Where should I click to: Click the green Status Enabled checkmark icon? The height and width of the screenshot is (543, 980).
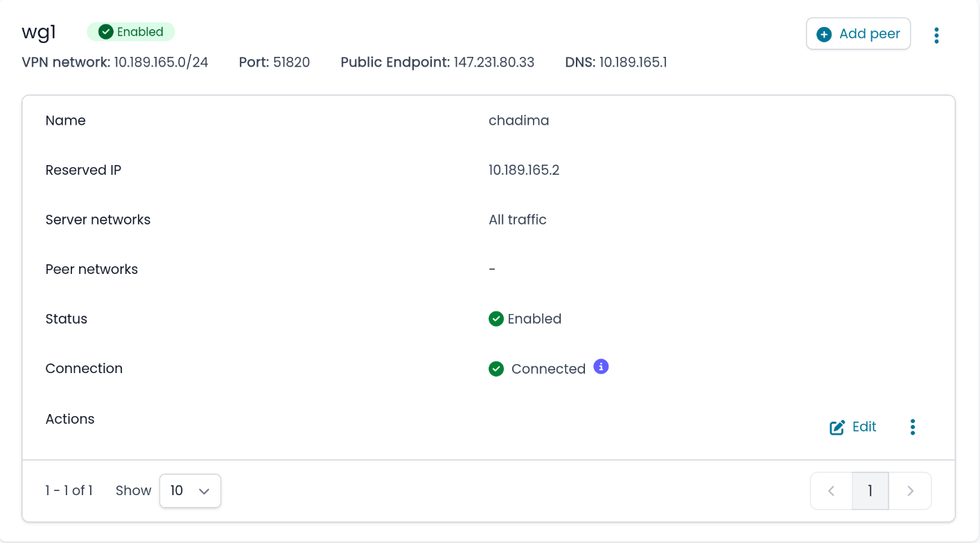click(x=496, y=319)
